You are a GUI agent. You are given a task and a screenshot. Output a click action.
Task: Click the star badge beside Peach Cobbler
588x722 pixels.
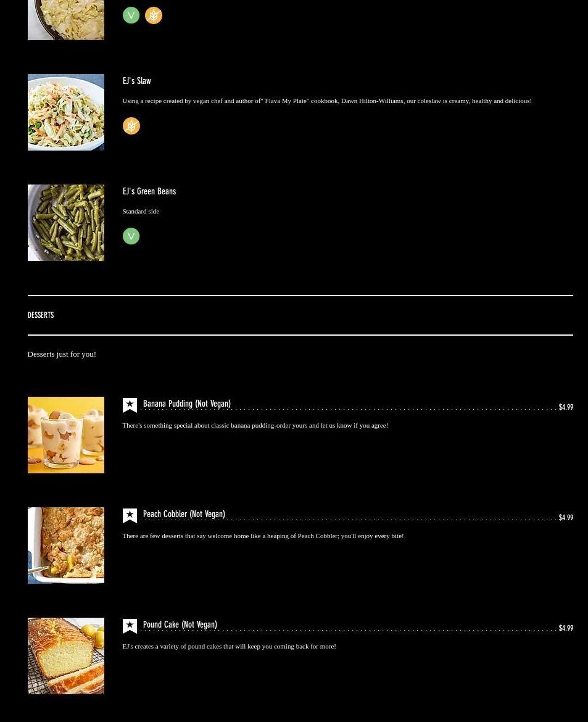[130, 516]
